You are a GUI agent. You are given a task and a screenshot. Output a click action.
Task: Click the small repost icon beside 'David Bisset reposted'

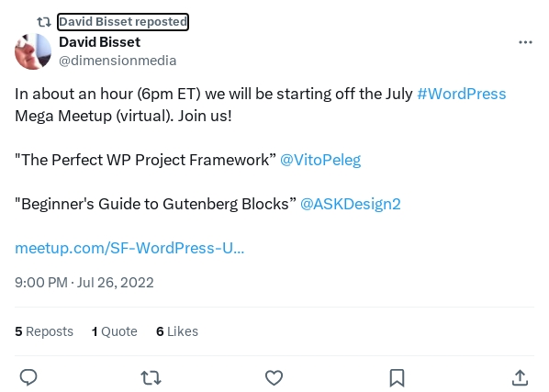pyautogui.click(x=44, y=22)
